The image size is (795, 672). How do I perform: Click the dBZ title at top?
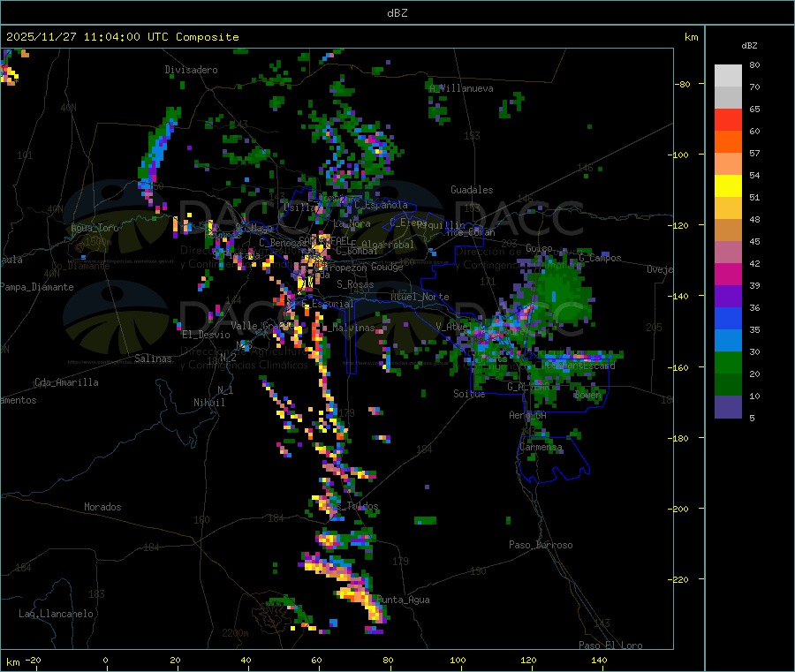pyautogui.click(x=397, y=13)
